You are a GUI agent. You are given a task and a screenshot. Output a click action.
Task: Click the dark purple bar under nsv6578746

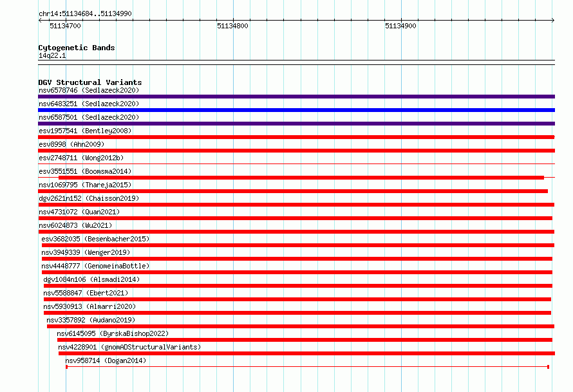pyautogui.click(x=296, y=97)
